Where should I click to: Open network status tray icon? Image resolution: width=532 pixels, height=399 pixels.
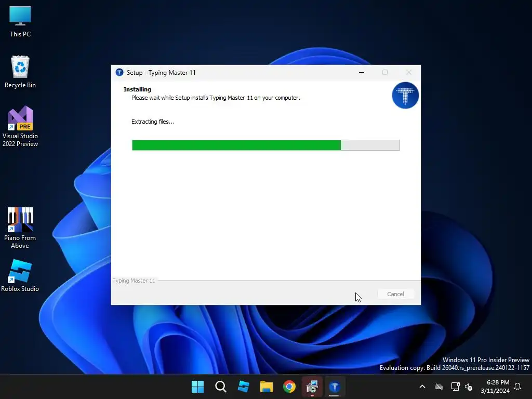tap(455, 387)
